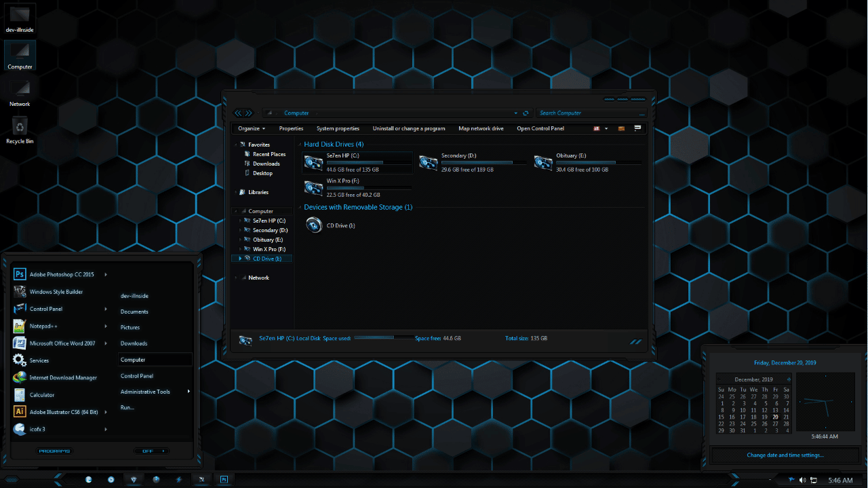The image size is (868, 488).
Task: Select Win X Pro (F:) in the sidebar
Action: pyautogui.click(x=269, y=248)
